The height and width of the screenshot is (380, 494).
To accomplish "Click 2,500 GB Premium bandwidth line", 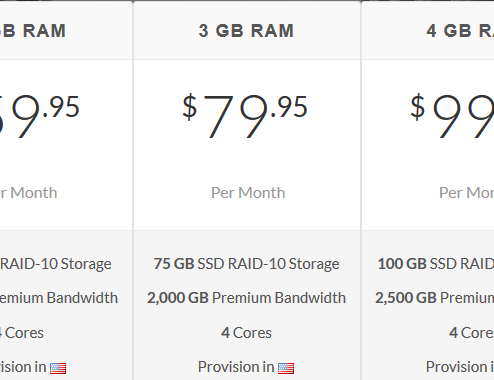I will (x=434, y=298).
